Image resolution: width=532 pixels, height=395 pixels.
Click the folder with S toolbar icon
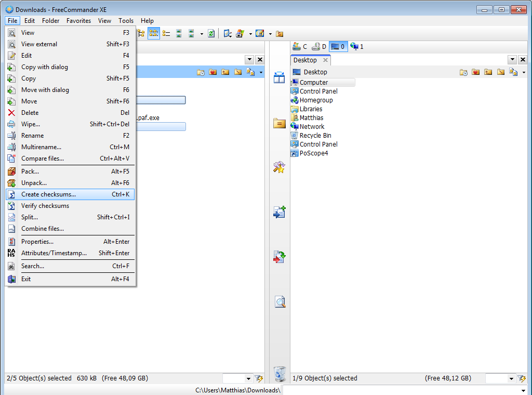click(280, 34)
